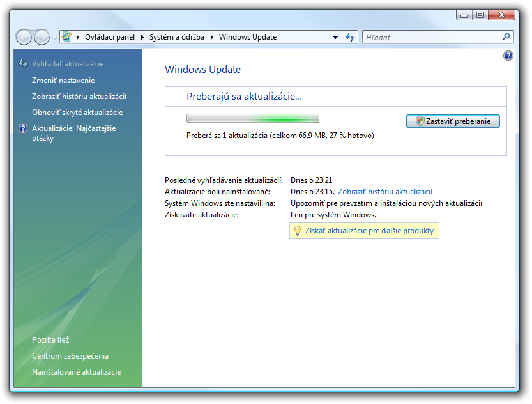Click the Preberajú sa aktualizácie heading

pos(243,97)
